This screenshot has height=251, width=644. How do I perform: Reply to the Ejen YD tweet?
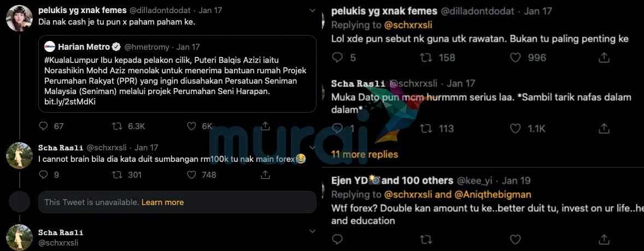click(337, 239)
